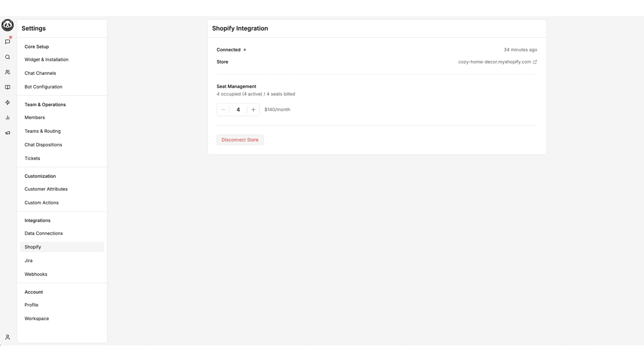Open the external link for cozy-home-decor store
The image size is (644, 362).
[535, 62]
